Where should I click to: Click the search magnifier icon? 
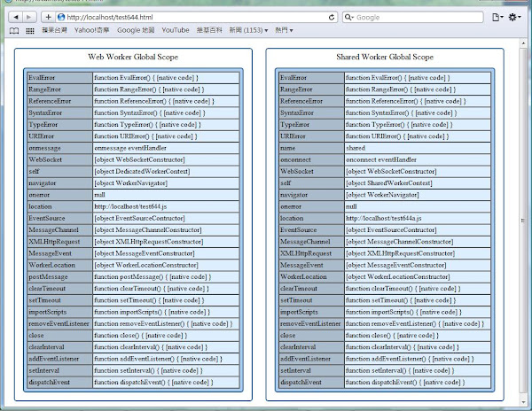point(348,17)
